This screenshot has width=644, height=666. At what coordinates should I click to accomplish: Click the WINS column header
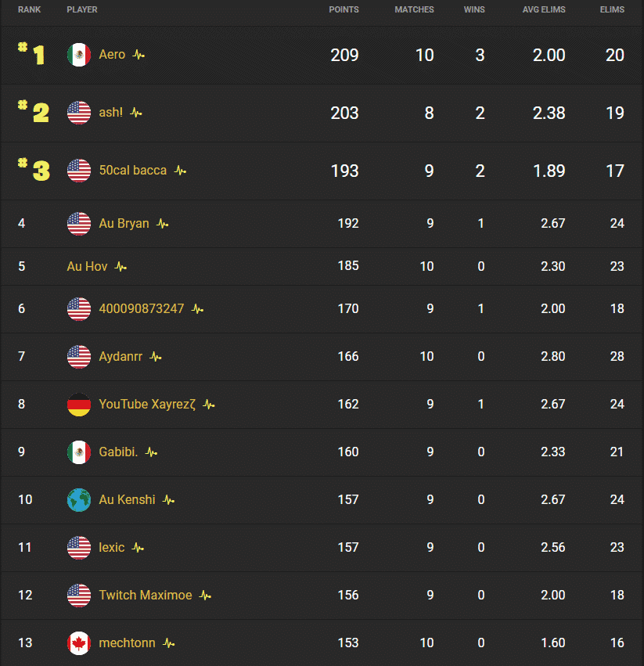point(474,9)
